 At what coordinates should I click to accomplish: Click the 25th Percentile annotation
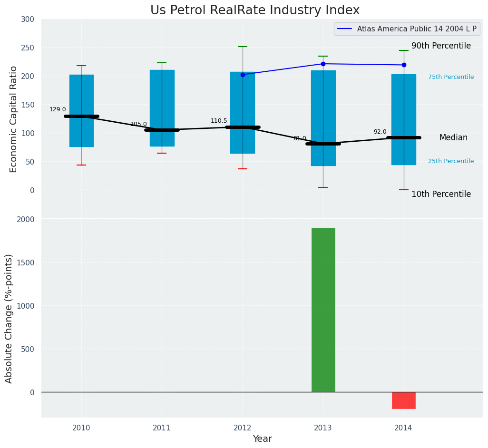click(450, 161)
